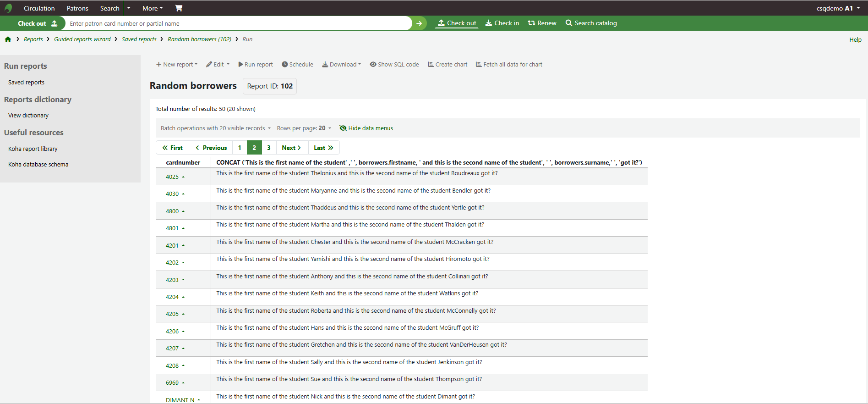Open data menu for cardnumber 4800
The width and height of the screenshot is (868, 404).
pyautogui.click(x=175, y=211)
